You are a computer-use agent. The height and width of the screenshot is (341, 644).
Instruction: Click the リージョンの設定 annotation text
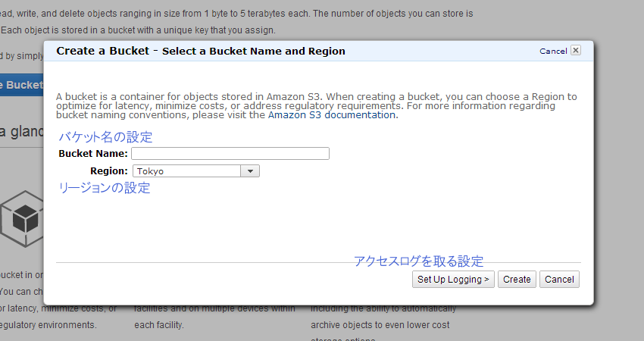[x=105, y=188]
